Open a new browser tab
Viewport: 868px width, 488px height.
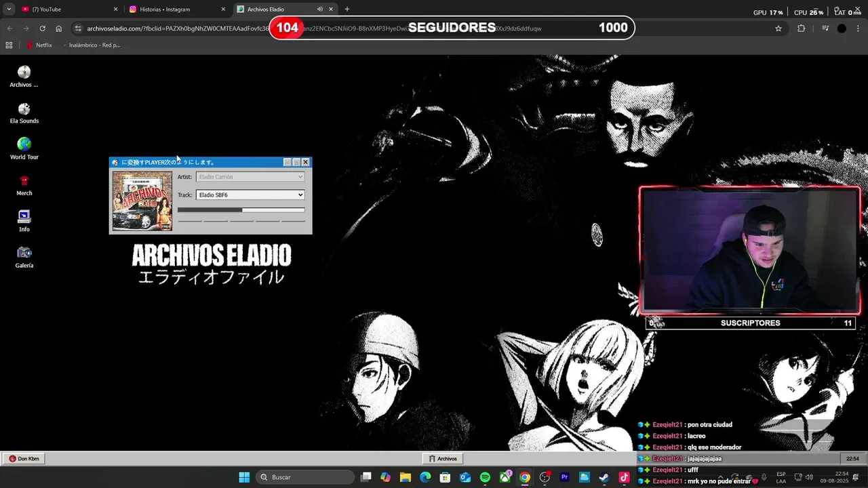coord(347,9)
